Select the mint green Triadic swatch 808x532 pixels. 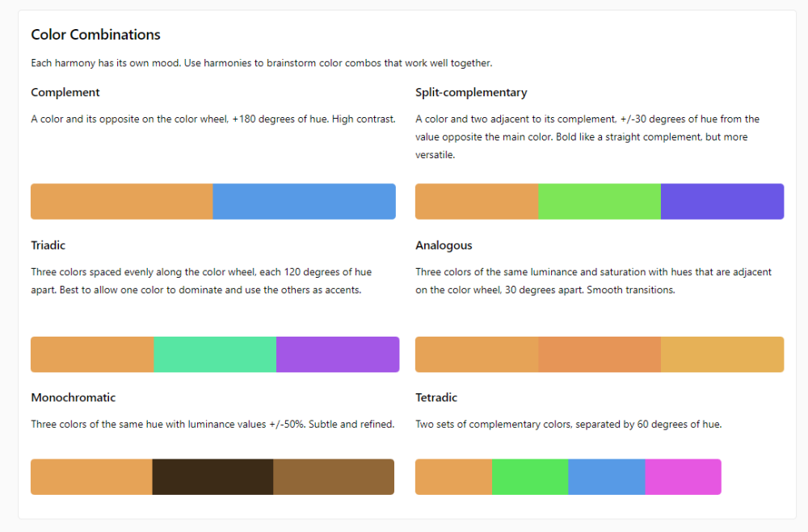[215, 354]
